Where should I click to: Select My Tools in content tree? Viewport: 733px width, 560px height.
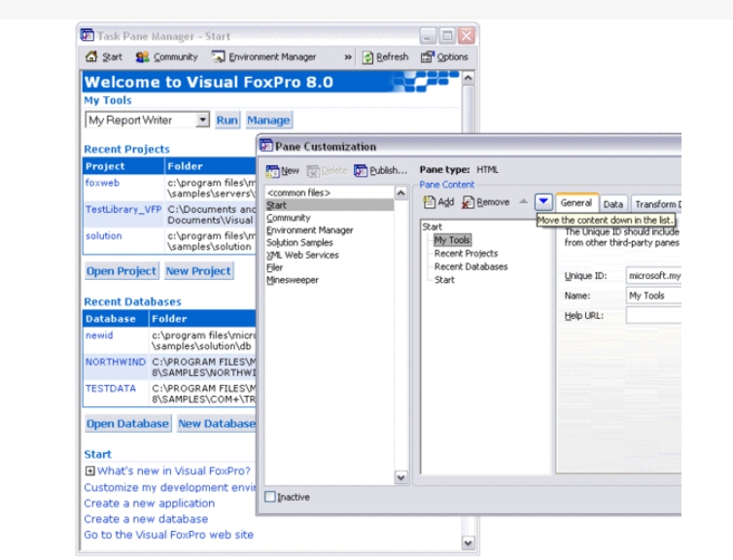(x=452, y=240)
